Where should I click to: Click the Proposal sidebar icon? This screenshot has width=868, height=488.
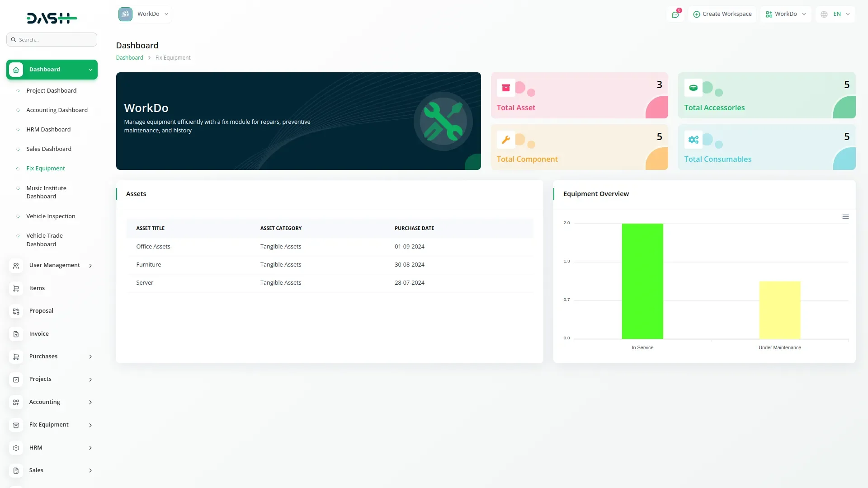click(16, 311)
